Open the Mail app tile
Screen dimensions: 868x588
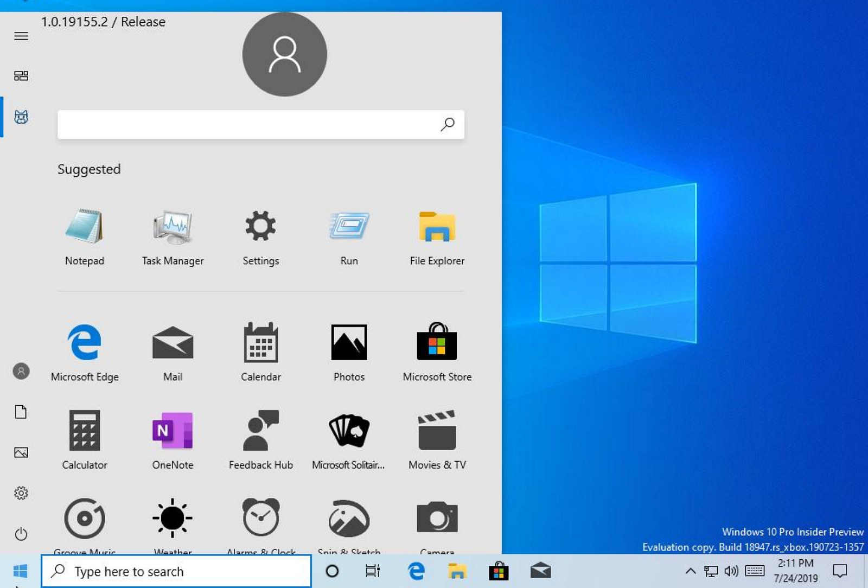[173, 353]
